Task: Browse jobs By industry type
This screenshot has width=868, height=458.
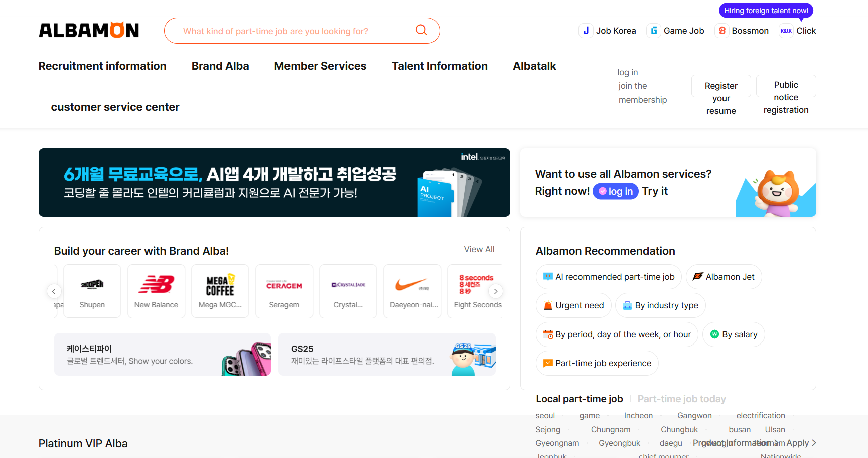Action: pos(661,305)
